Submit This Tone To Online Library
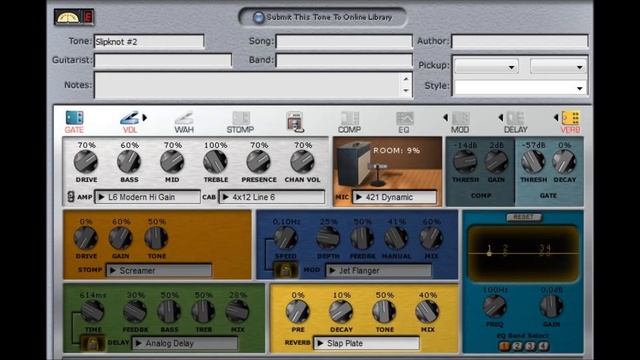Viewport: 640px width, 360px height. coord(322,17)
